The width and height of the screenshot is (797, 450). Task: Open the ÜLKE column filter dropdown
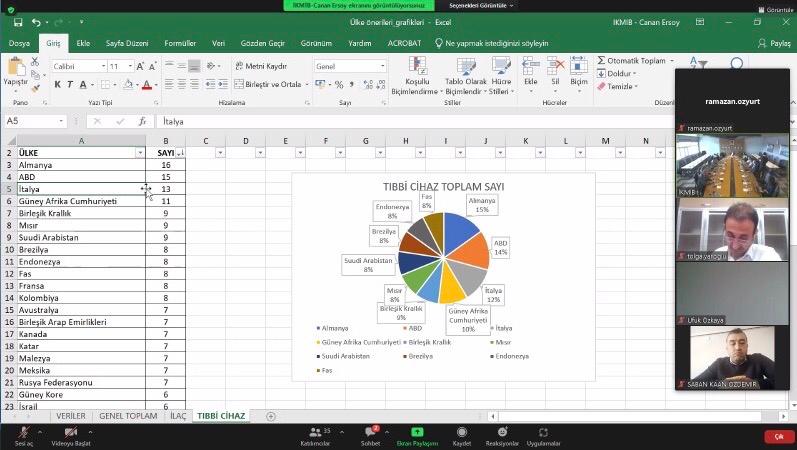140,153
